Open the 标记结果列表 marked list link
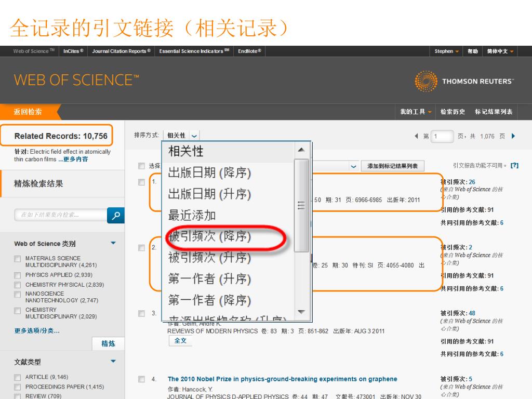The width and height of the screenshot is (532, 399). click(x=494, y=112)
